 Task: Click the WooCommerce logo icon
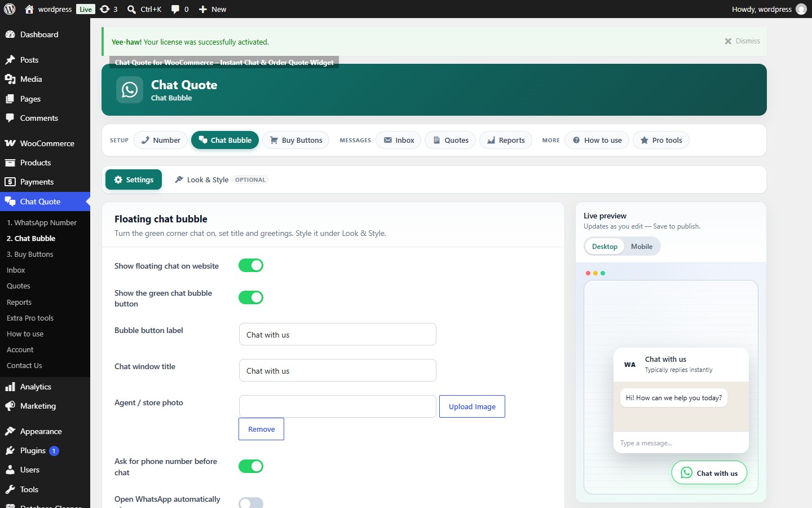point(10,143)
